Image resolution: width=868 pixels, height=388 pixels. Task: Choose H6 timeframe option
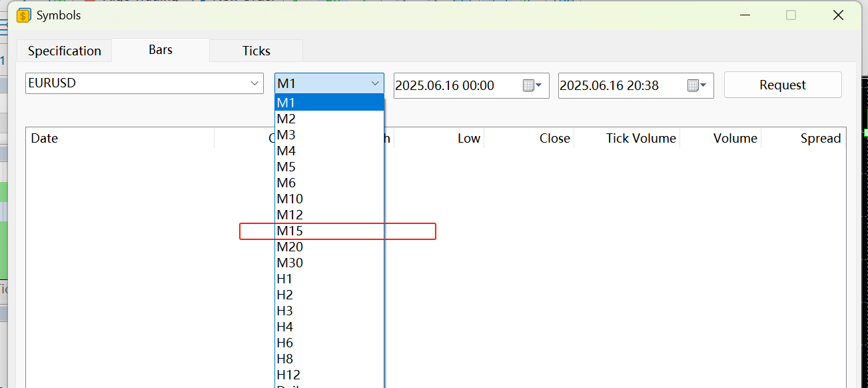330,343
